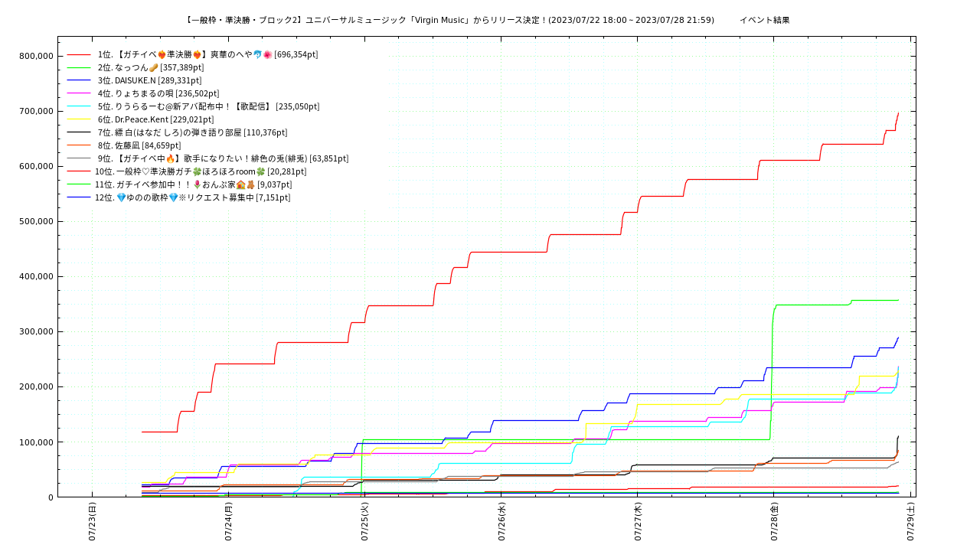Click the black line swatch for 7位
The image size is (980, 551).
(x=79, y=132)
